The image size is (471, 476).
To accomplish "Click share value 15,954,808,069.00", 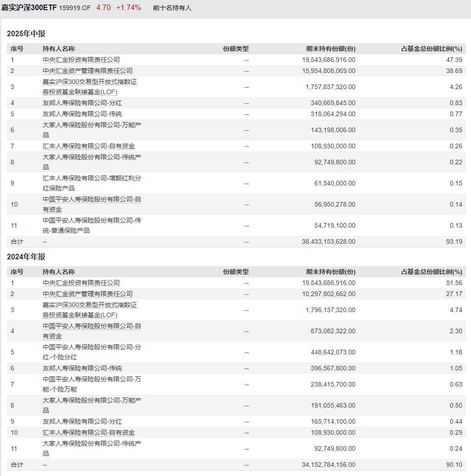I will 329,71.
